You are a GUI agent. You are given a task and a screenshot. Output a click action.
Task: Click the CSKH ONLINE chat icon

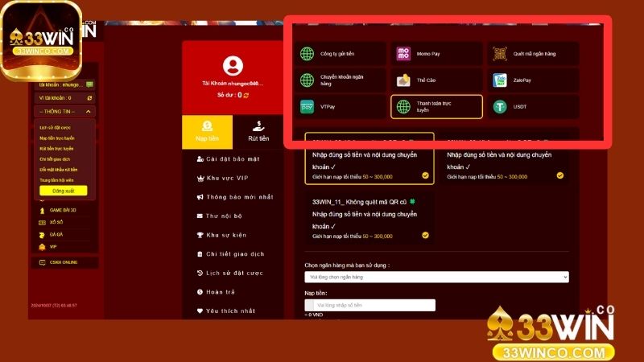click(x=42, y=262)
